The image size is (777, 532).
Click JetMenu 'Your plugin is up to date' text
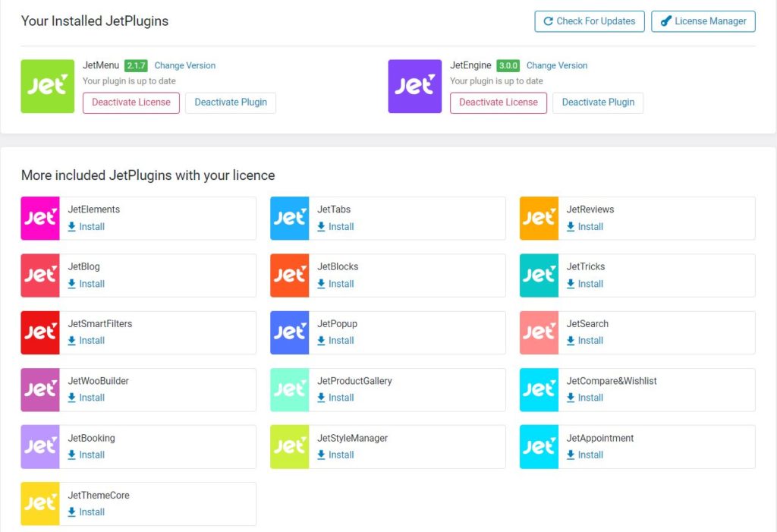129,80
